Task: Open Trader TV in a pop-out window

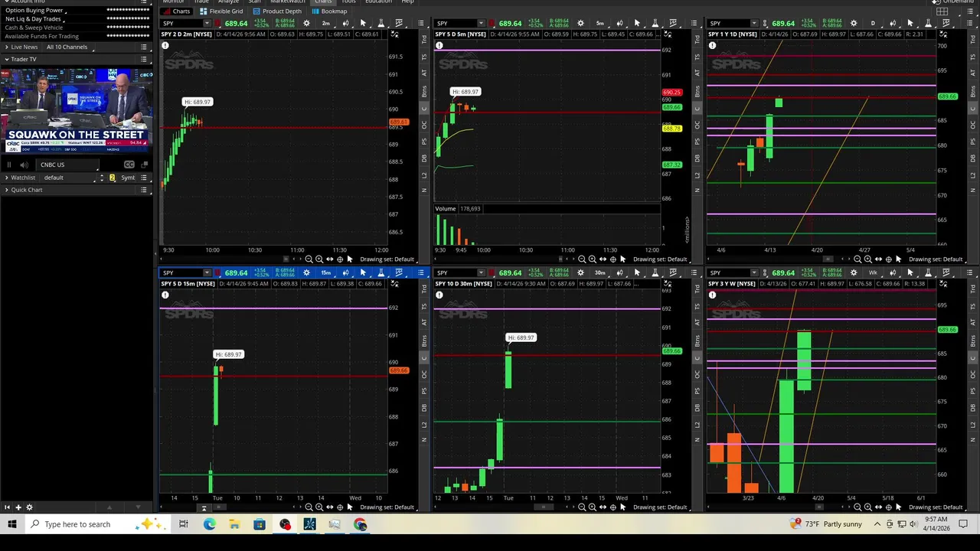Action: [x=144, y=165]
